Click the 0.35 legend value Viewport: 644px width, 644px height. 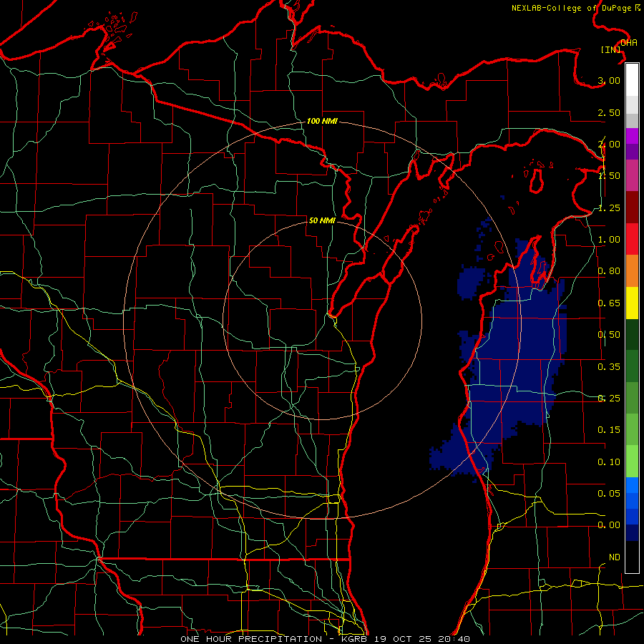(x=609, y=367)
